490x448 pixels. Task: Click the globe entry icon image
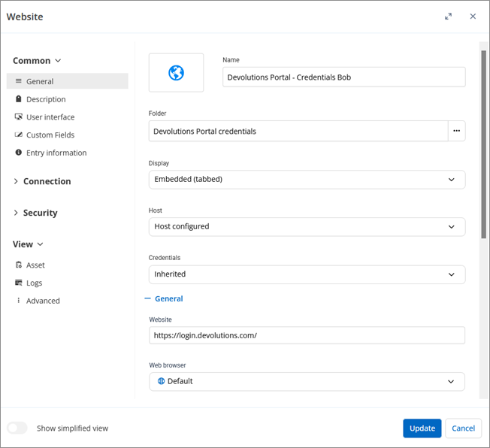tap(176, 73)
